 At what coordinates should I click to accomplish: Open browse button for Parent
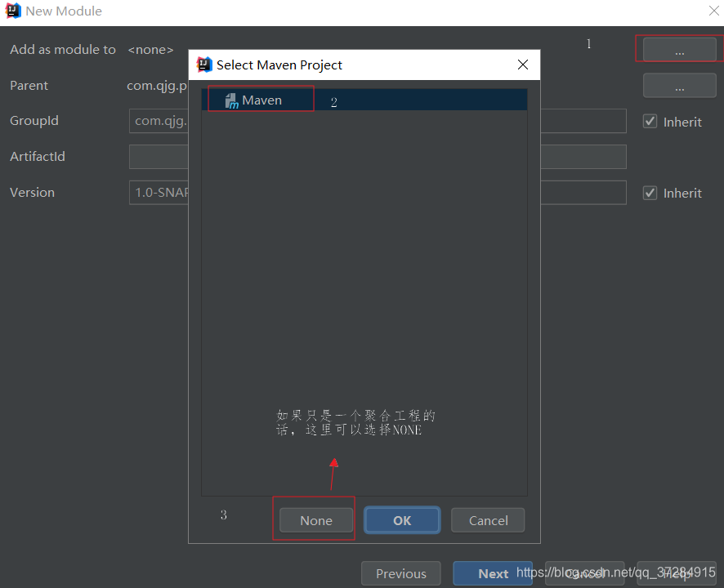pos(679,86)
